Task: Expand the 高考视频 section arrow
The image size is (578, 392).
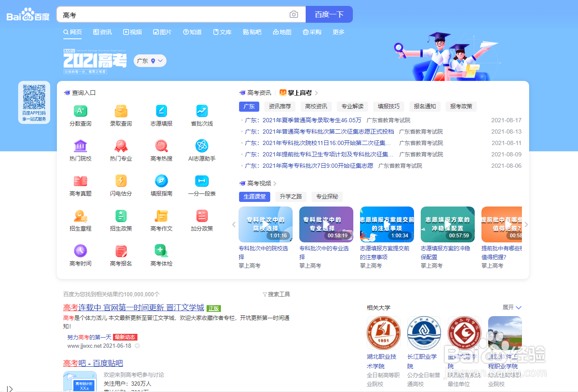Action: (275, 183)
